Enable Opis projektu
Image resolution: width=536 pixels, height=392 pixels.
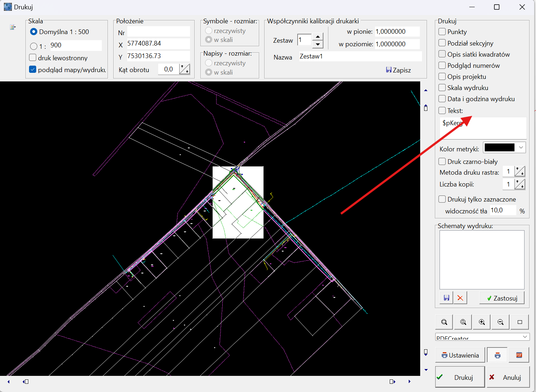click(442, 76)
